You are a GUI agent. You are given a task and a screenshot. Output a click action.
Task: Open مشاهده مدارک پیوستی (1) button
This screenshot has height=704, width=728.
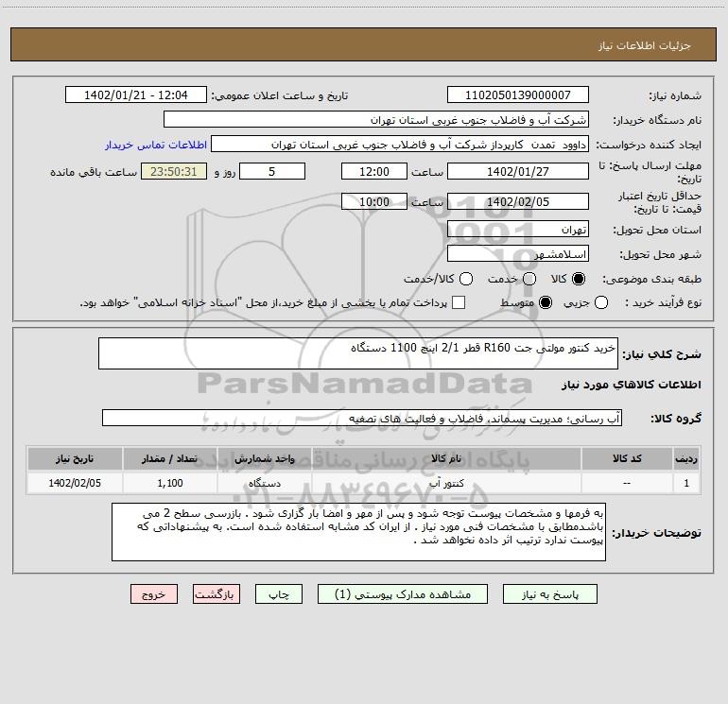pos(403,594)
